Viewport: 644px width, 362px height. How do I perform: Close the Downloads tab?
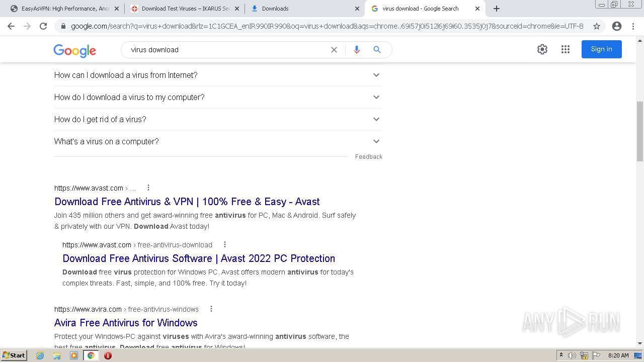(x=357, y=9)
